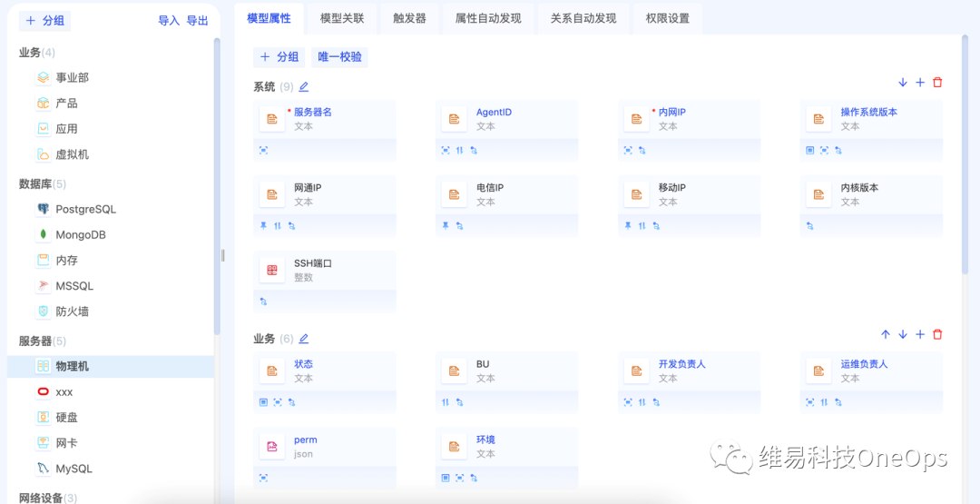The image size is (980, 504).
Task: Select the 物理机 model row
Action: point(111,367)
